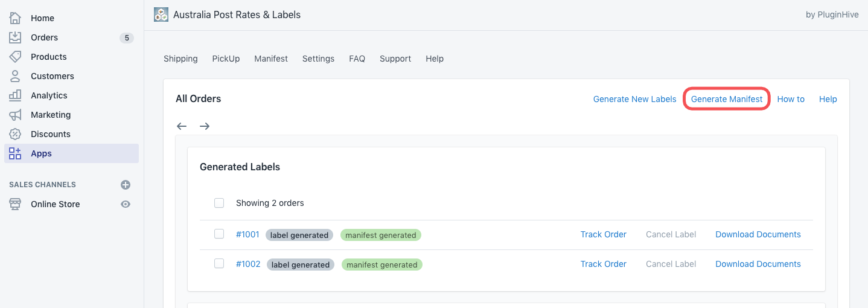The image size is (868, 308).
Task: Go to previous page with left arrow
Action: pos(182,126)
